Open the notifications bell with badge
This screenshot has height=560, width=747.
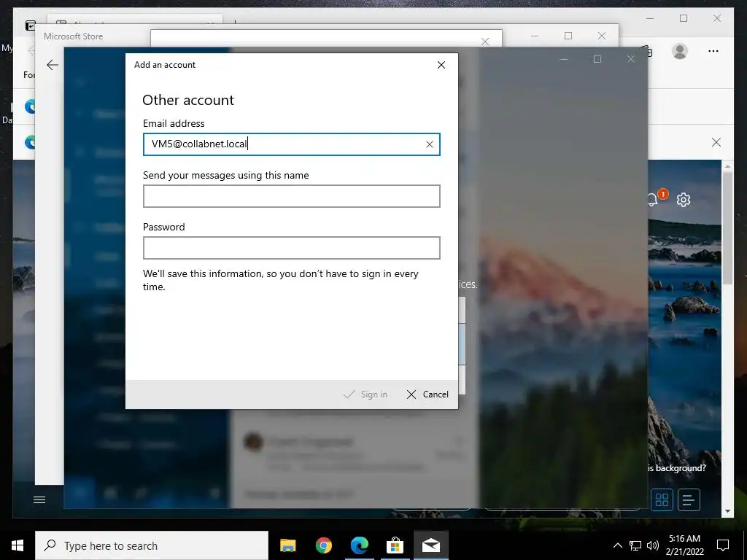coord(653,200)
